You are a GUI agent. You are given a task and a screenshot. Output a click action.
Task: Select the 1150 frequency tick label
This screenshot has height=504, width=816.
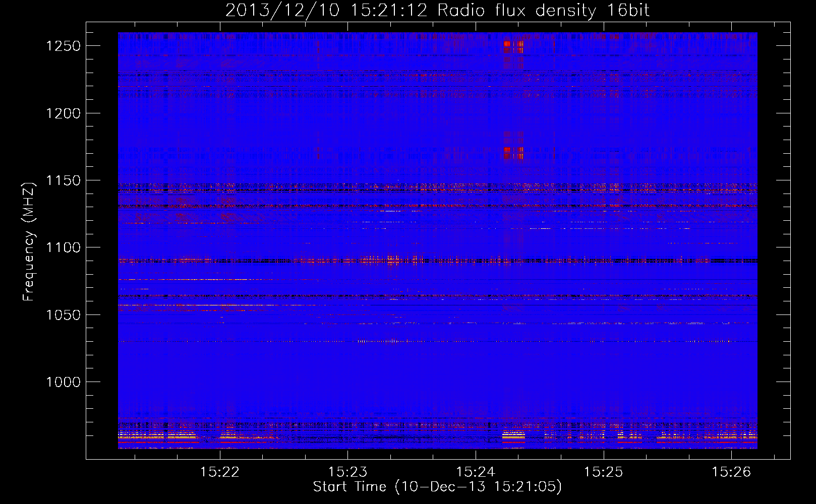pyautogui.click(x=63, y=180)
